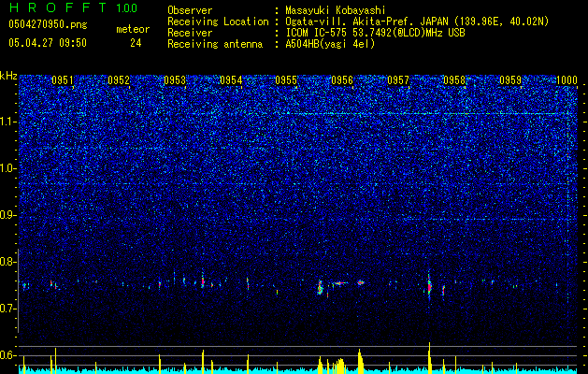Click the Receiver label
Screen dimensions: 588x374
pos(190,33)
